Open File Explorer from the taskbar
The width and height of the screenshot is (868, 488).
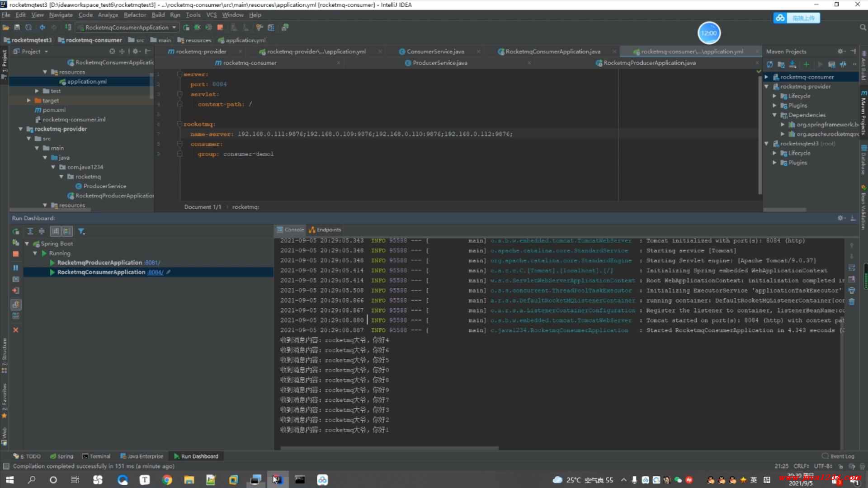click(x=189, y=480)
